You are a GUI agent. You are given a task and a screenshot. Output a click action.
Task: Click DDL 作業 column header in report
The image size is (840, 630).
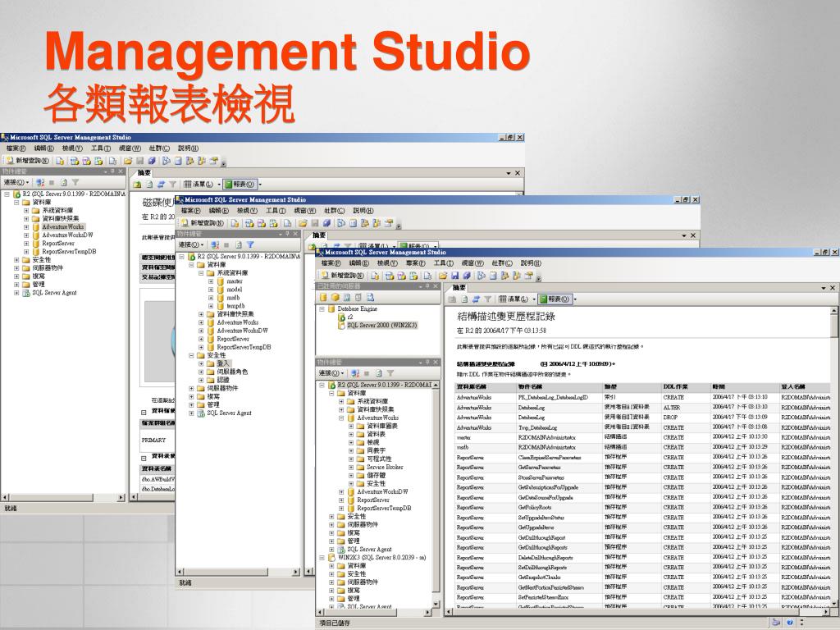[676, 387]
